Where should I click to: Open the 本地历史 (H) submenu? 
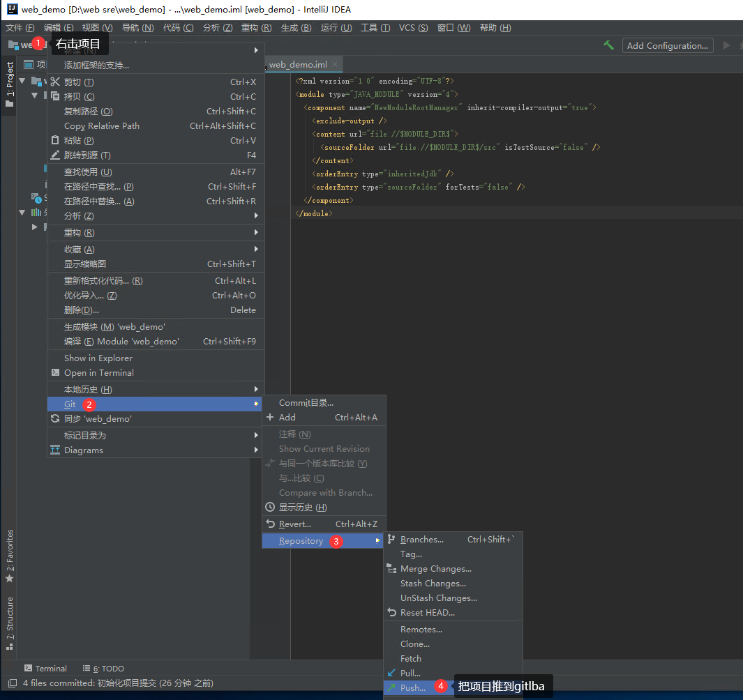[x=156, y=389]
